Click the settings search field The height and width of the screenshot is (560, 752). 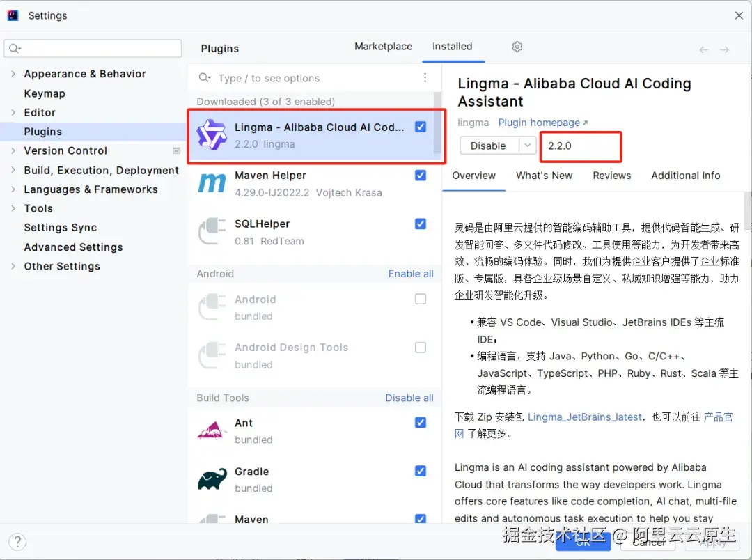pos(93,49)
